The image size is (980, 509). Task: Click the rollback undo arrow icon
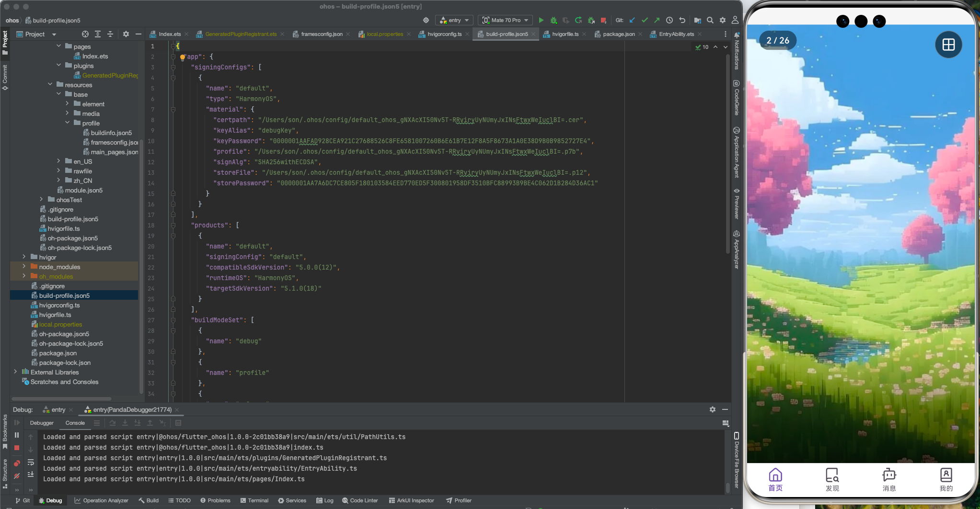pyautogui.click(x=682, y=20)
